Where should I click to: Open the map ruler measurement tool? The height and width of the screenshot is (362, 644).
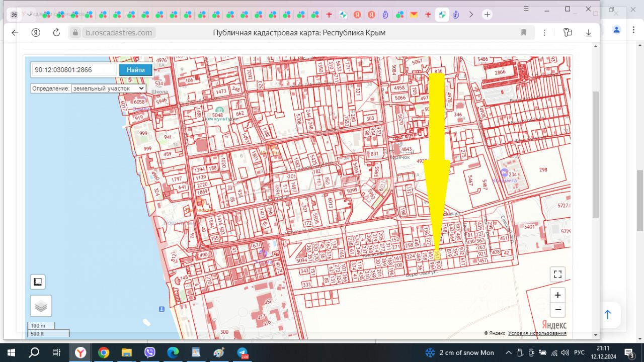(x=38, y=282)
